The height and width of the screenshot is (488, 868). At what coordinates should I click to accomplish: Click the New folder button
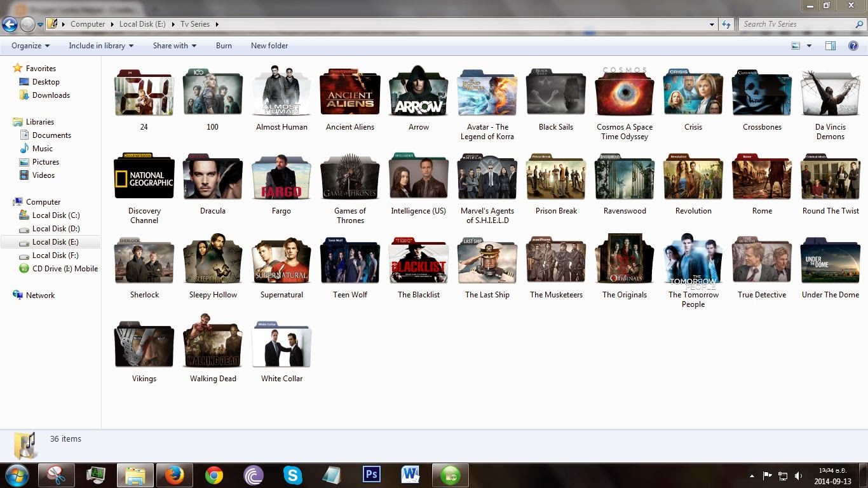[x=269, y=46]
